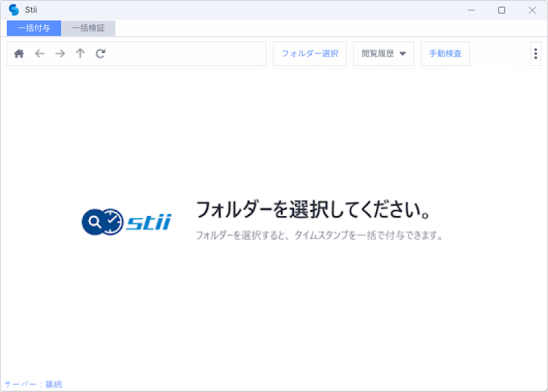Open the 閲覧履歴 dropdown
This screenshot has width=548, height=392.
[x=378, y=54]
